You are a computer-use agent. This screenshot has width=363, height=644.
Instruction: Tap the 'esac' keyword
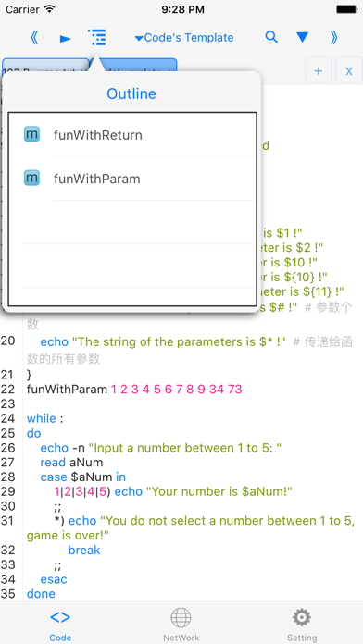pos(54,579)
